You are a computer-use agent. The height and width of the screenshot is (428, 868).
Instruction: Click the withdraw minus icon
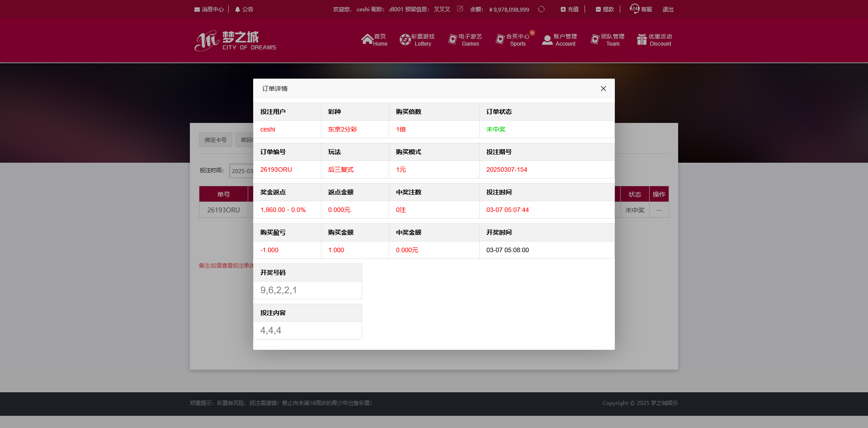point(598,9)
